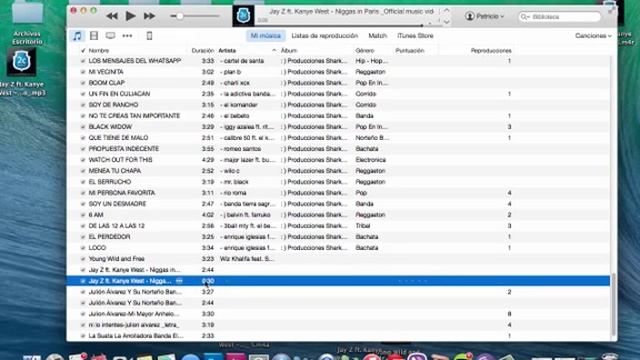
Task: Open the options icon on the selected Jay Z row
Action: click(179, 281)
